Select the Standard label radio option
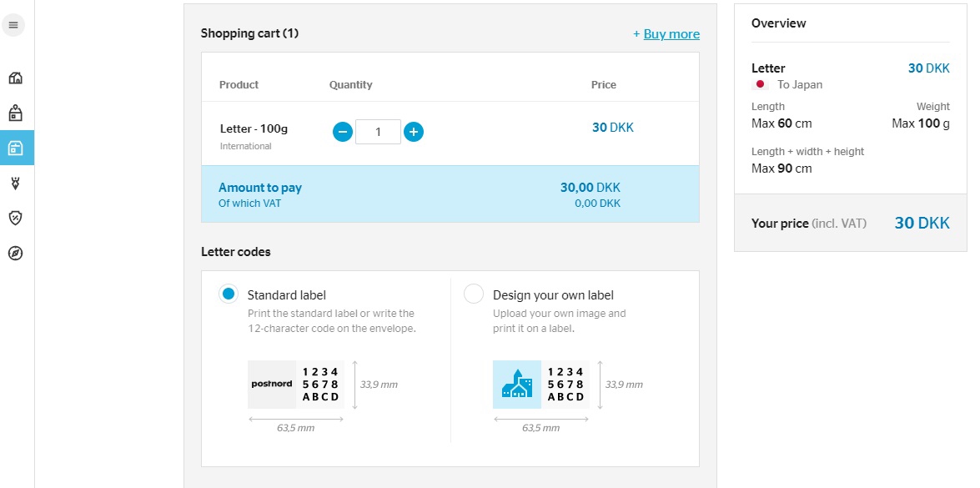Viewport: 980px width, 488px height. [x=229, y=294]
